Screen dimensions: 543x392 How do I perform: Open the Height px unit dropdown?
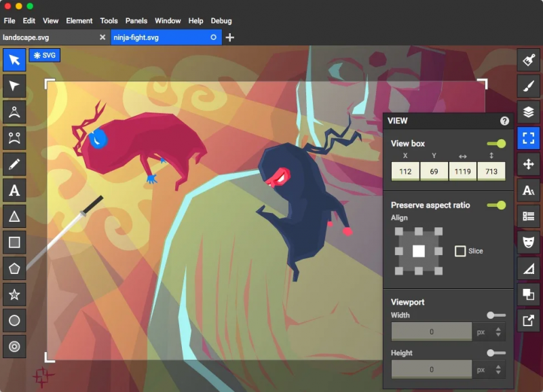coord(489,370)
